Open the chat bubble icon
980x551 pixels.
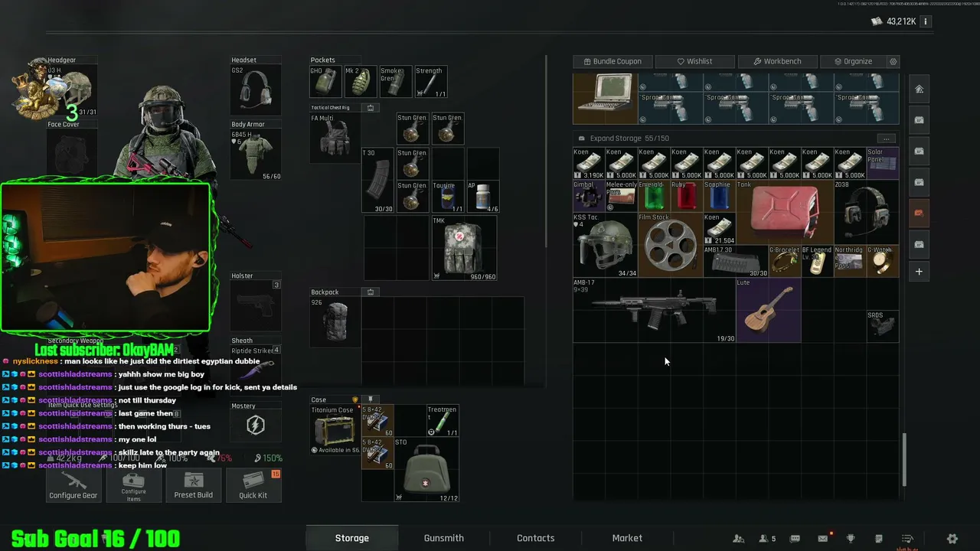795,539
